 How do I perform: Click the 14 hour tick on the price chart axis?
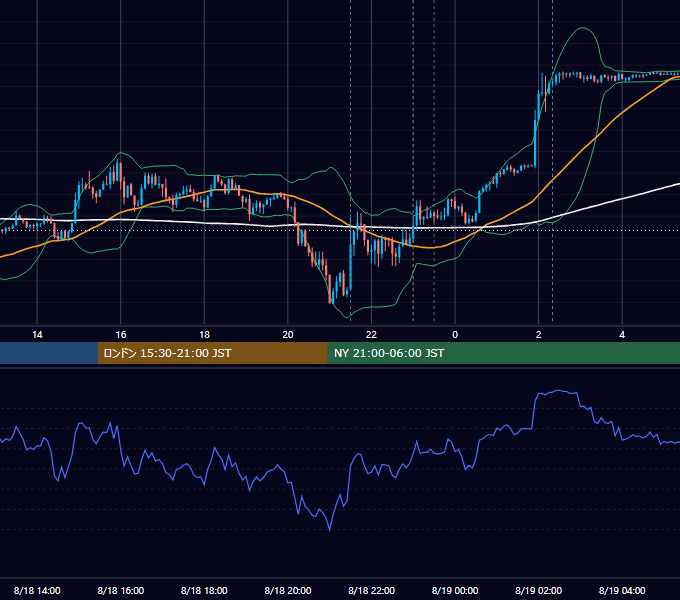[x=37, y=335]
